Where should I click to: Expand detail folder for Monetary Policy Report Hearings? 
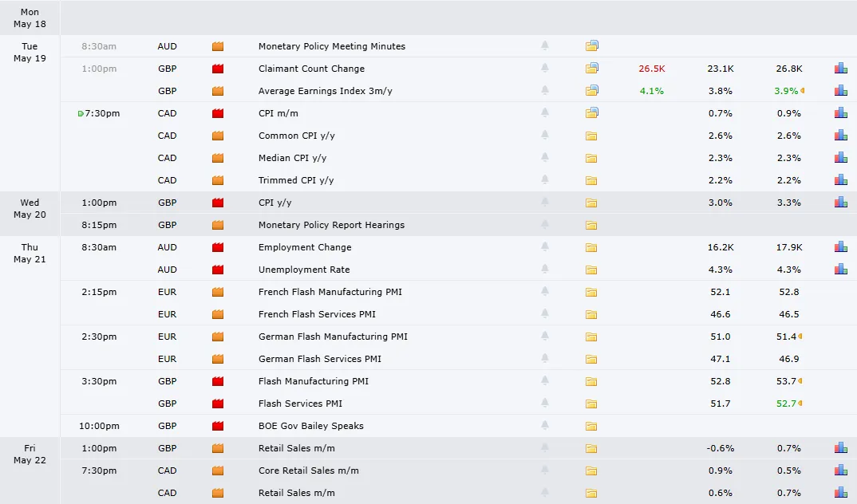click(x=590, y=224)
